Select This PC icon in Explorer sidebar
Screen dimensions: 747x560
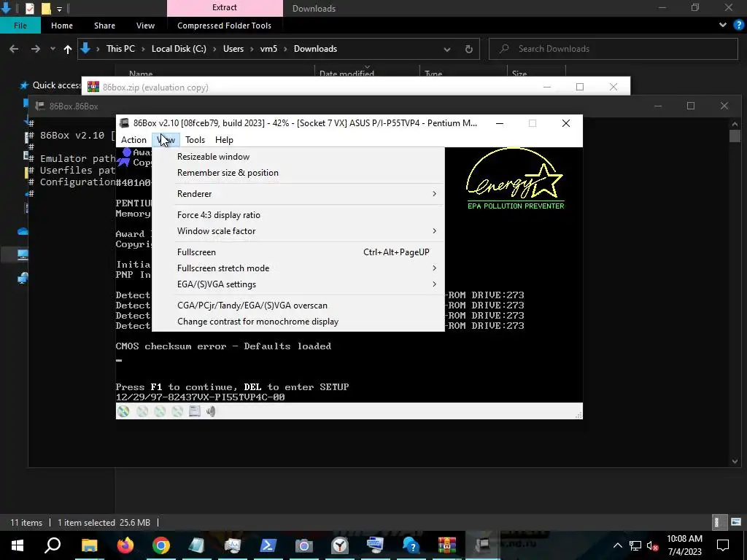tap(23, 254)
